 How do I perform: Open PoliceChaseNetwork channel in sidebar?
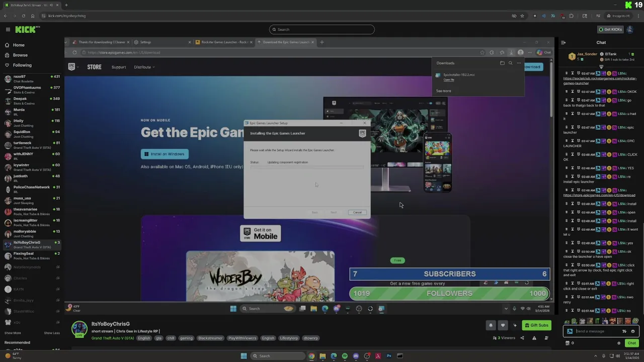[32, 189]
